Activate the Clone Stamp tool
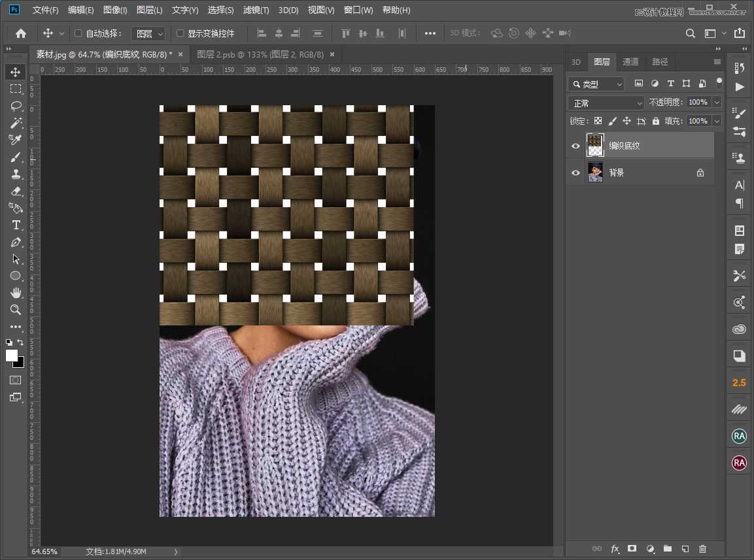This screenshot has width=754, height=560. point(16,174)
